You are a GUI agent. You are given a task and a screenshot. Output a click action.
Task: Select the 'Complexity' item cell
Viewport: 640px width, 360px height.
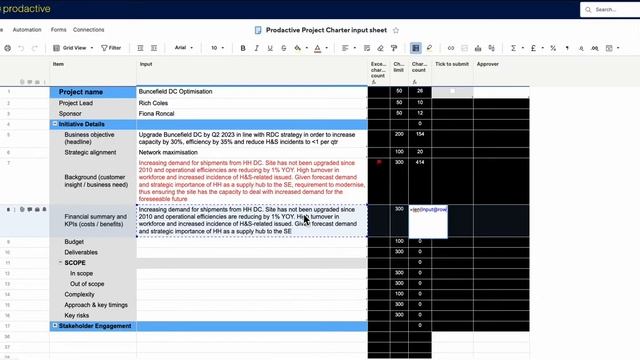93,294
